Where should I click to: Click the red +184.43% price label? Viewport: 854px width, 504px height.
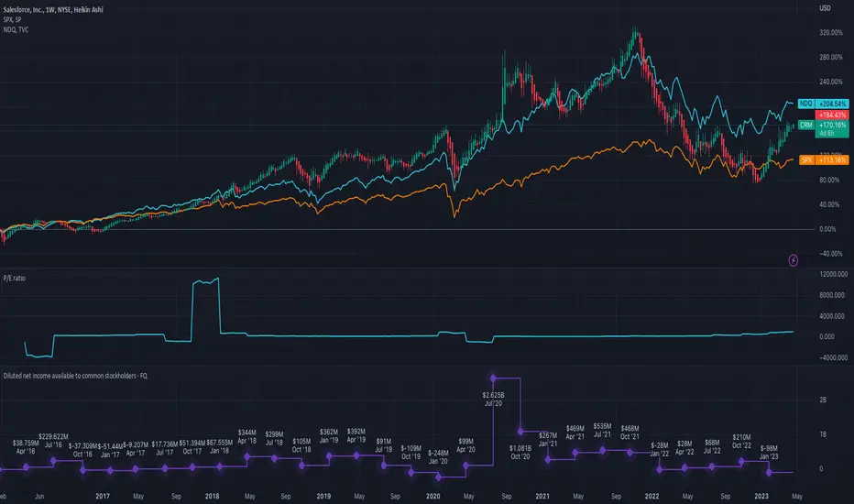pyautogui.click(x=832, y=115)
